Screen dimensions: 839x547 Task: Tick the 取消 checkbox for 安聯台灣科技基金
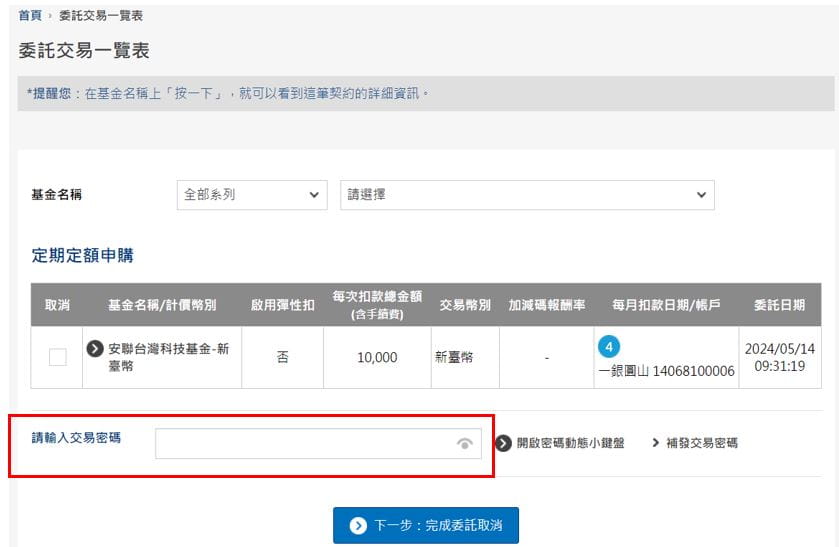pos(58,357)
